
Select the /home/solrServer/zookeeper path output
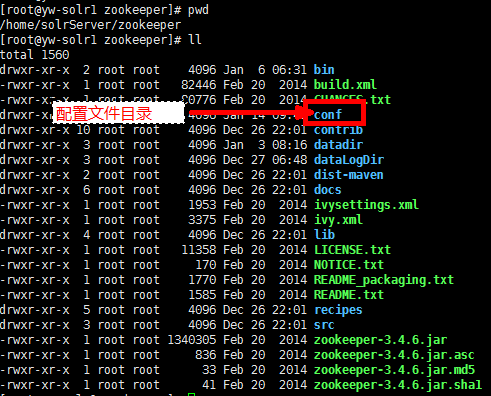point(90,25)
